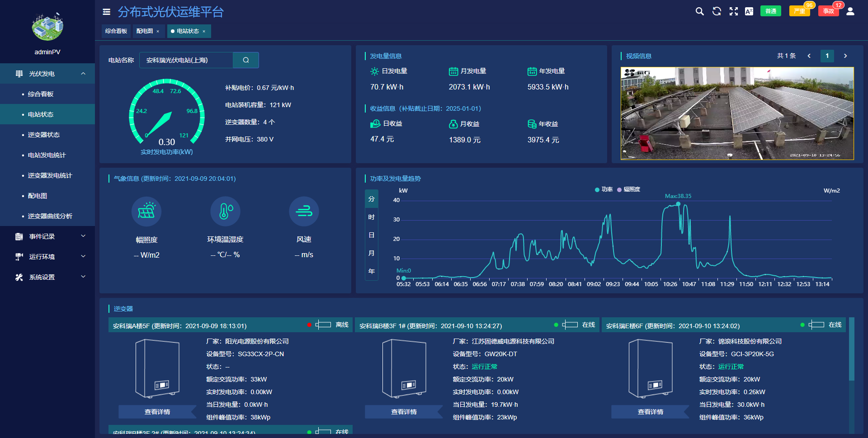
Task: Click 查看详情 for 安科瑞E楼6F inverter
Action: [x=650, y=412]
